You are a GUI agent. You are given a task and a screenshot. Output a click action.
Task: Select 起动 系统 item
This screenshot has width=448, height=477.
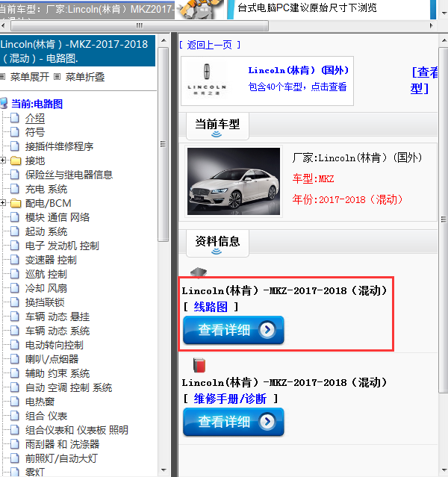click(46, 231)
